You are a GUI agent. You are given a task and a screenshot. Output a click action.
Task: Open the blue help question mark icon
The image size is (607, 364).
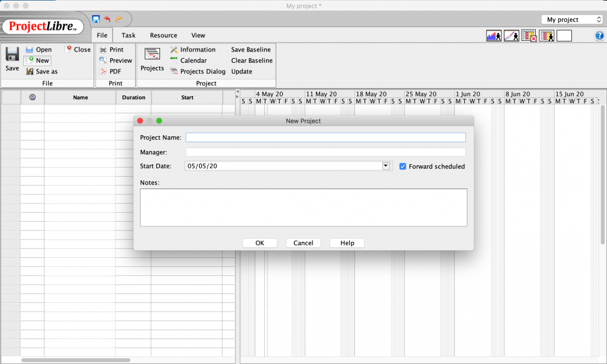point(599,36)
